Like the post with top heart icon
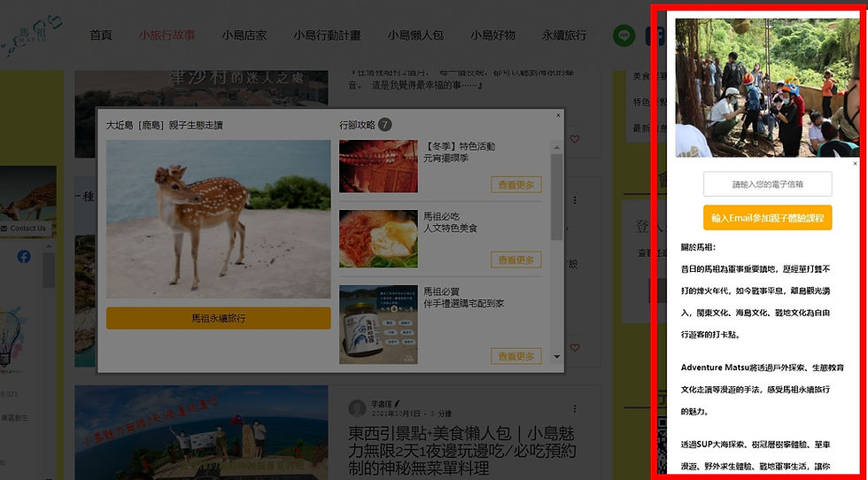This screenshot has height=480, width=868. click(x=575, y=139)
